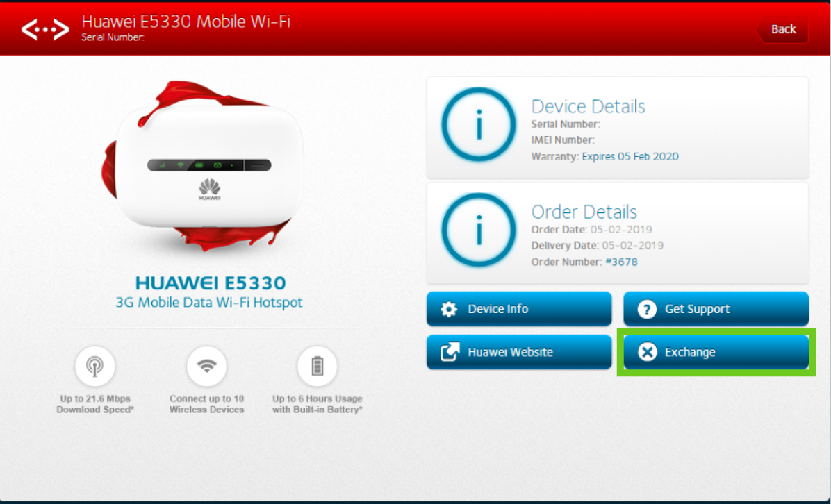This screenshot has height=504, width=831.
Task: Click the download speed antenna icon
Action: [x=94, y=366]
